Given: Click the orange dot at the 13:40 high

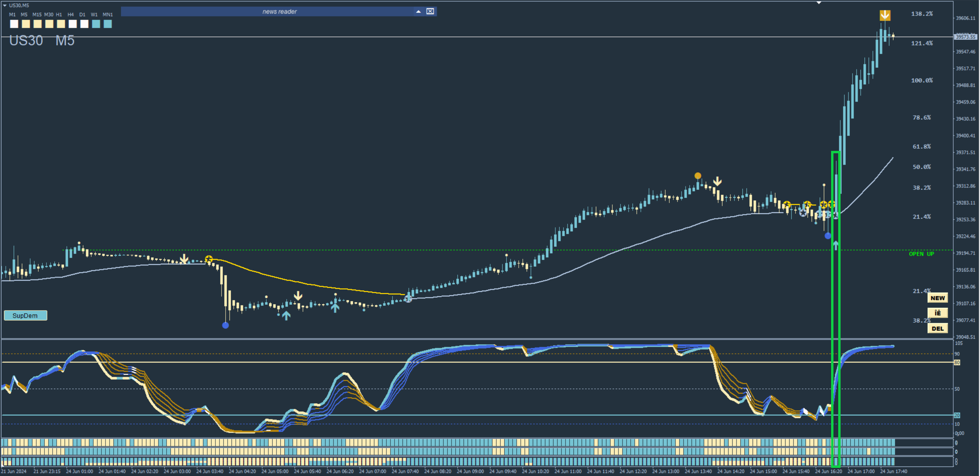Looking at the screenshot, I should coord(697,176).
